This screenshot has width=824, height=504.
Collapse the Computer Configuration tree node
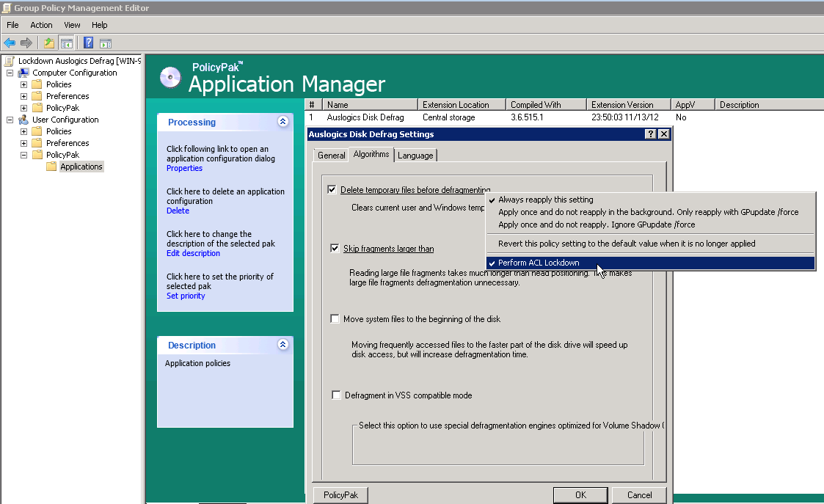coord(10,73)
